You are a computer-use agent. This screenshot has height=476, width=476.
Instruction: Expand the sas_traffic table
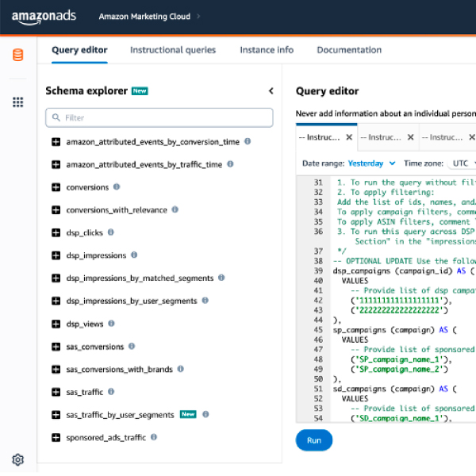coord(56,392)
